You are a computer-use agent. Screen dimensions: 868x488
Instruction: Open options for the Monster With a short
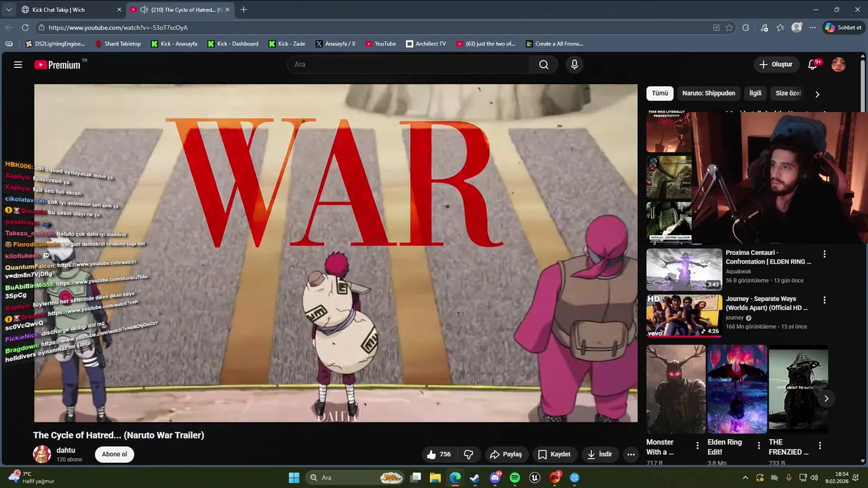click(697, 445)
